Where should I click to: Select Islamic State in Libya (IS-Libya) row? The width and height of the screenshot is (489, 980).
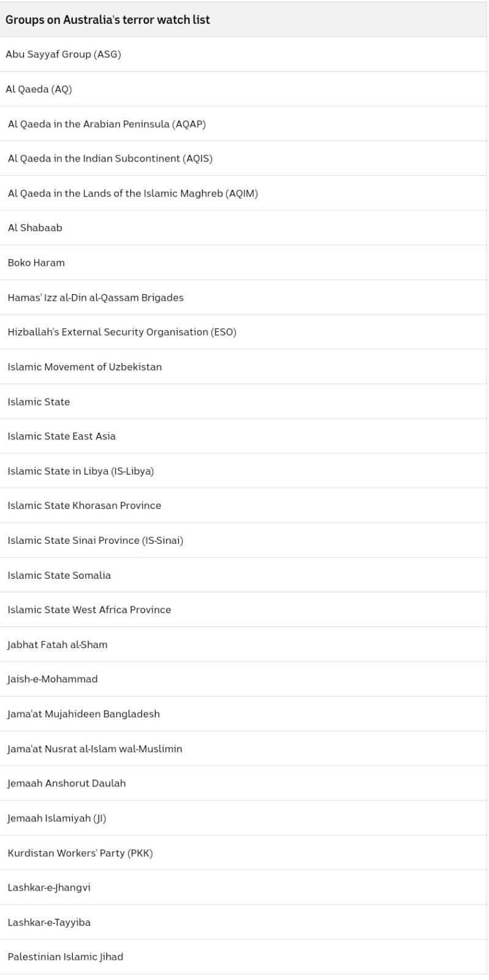pyautogui.click(x=244, y=471)
